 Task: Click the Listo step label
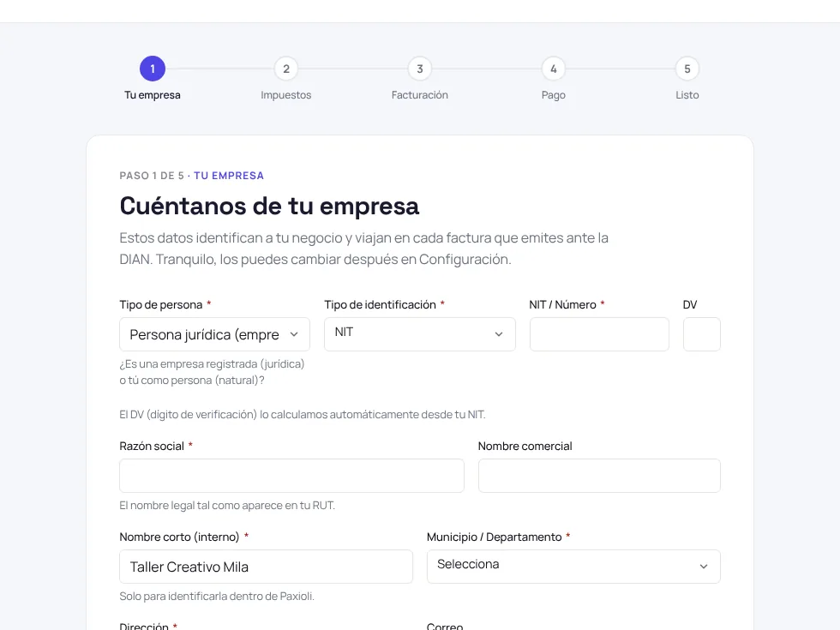687,95
